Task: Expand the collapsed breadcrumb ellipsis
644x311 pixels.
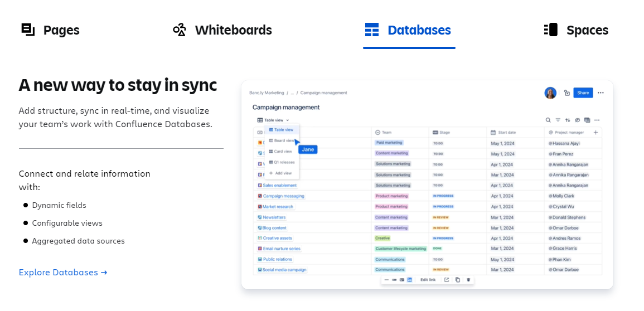Action: click(292, 93)
